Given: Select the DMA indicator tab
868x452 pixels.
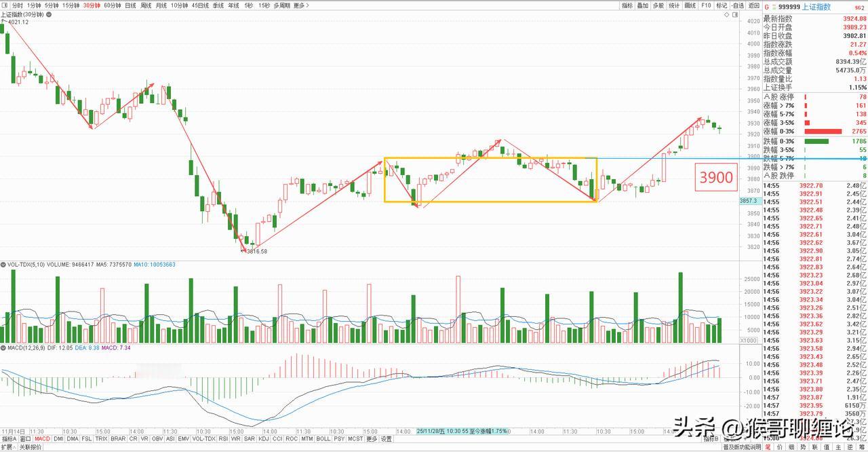Looking at the screenshot, I should point(73,438).
